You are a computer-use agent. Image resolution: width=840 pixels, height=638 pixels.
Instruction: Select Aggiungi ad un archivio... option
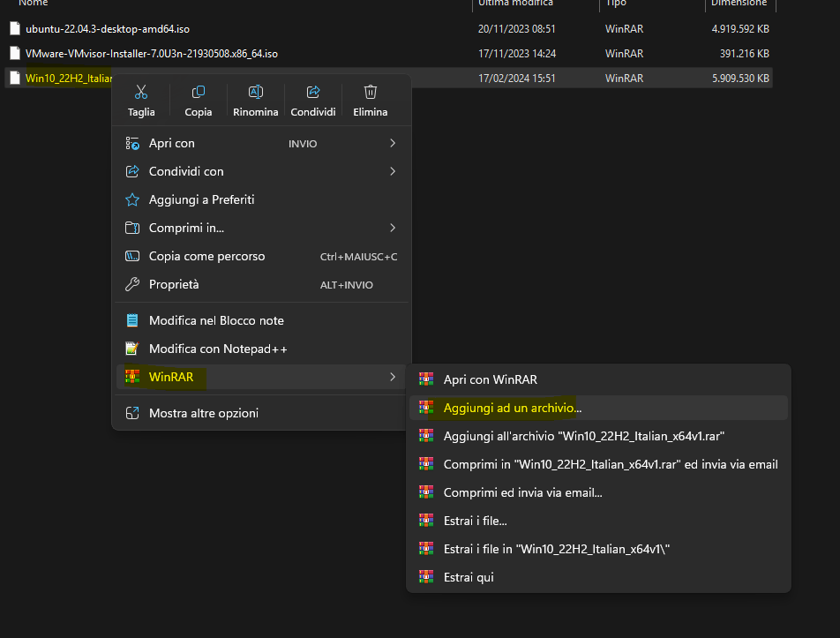(x=513, y=408)
